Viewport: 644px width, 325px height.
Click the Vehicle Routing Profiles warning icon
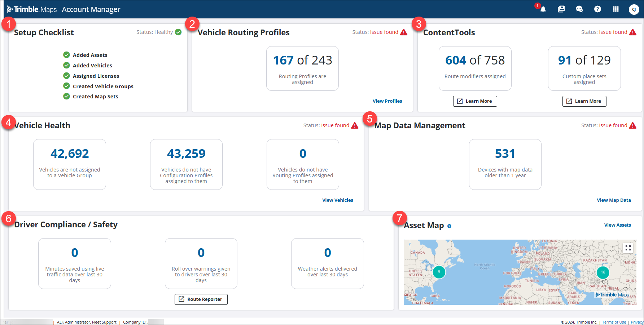404,32
